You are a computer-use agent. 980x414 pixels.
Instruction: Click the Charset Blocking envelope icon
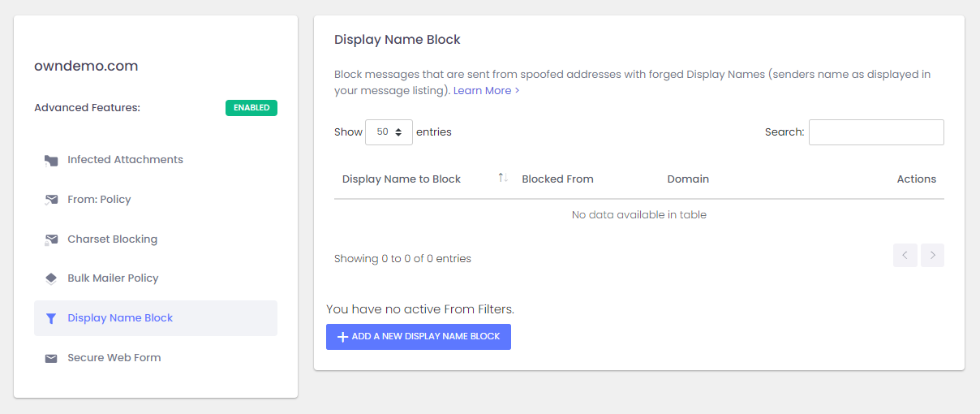(x=51, y=239)
